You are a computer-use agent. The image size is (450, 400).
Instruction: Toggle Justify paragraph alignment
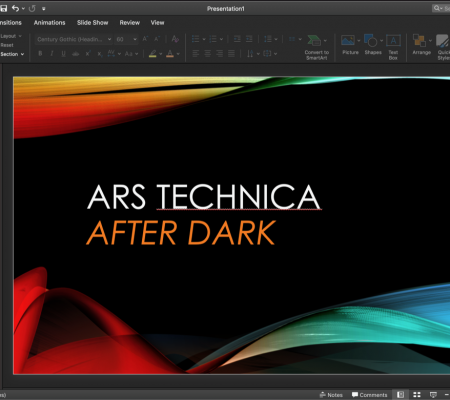[x=231, y=53]
